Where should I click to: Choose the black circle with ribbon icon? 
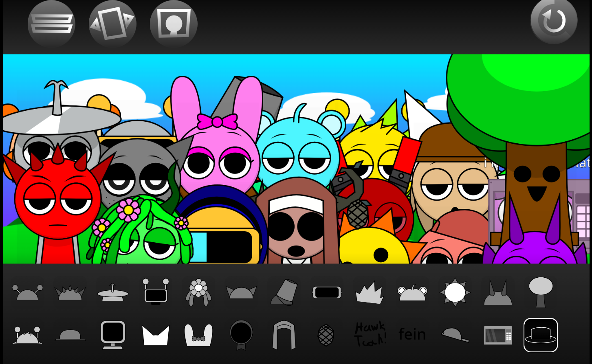pyautogui.click(x=241, y=335)
